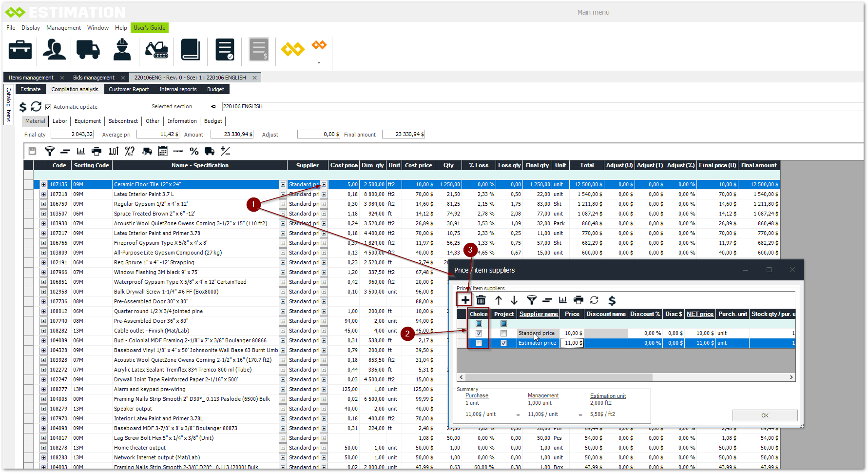Screen dimensions: 868x473
Task: Add a new supplier price with plus icon
Action: point(465,300)
